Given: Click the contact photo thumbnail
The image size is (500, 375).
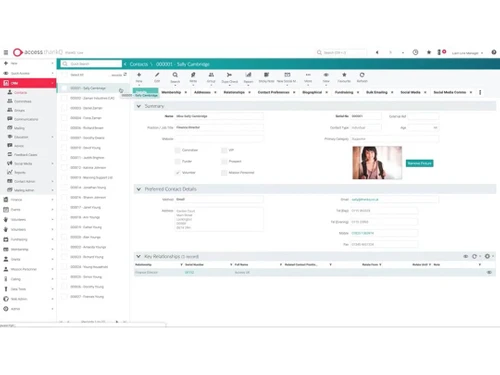Looking at the screenshot, I should point(377,163).
